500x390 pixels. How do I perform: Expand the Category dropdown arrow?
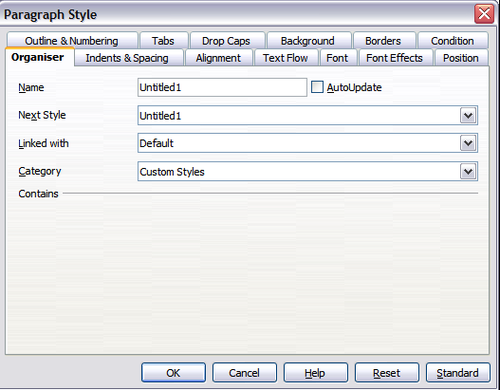468,172
